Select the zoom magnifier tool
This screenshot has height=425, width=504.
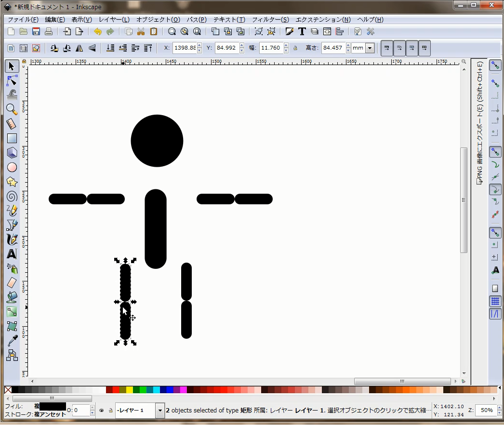tap(12, 109)
